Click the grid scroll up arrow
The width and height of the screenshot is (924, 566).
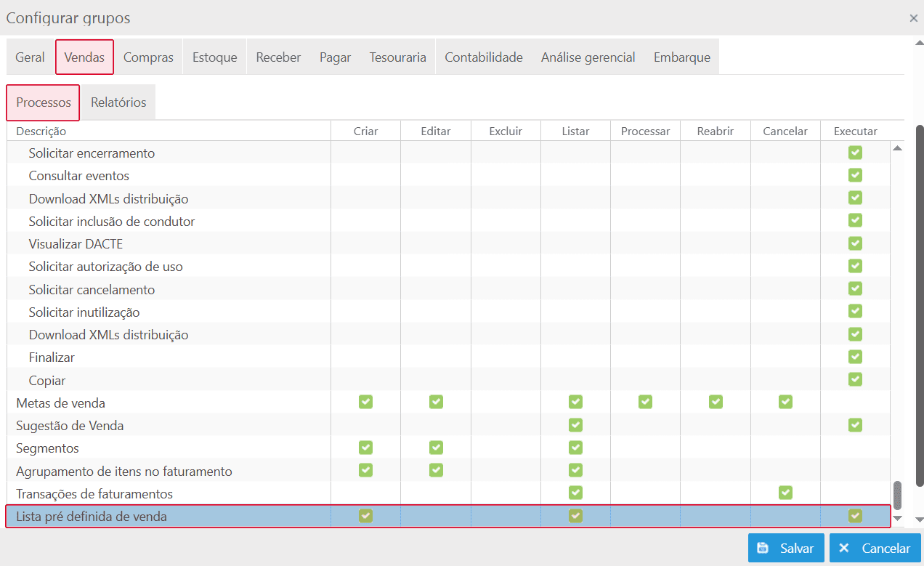[x=897, y=148]
